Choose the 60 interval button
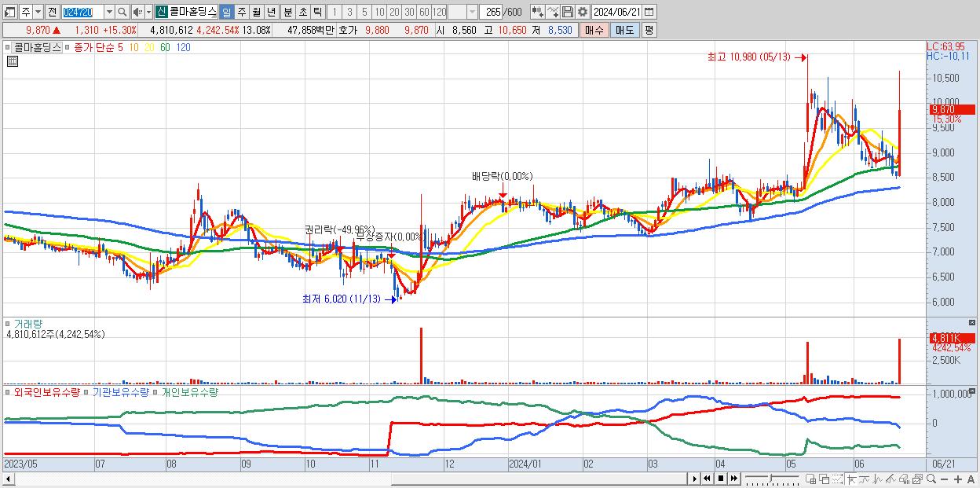Image resolution: width=980 pixels, height=488 pixels. (424, 12)
